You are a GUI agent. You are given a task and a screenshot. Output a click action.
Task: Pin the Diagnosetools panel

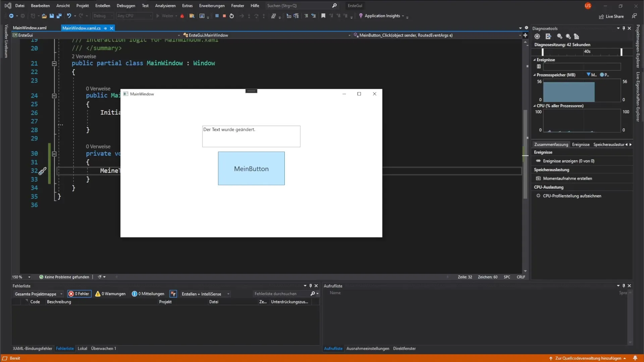point(624,28)
